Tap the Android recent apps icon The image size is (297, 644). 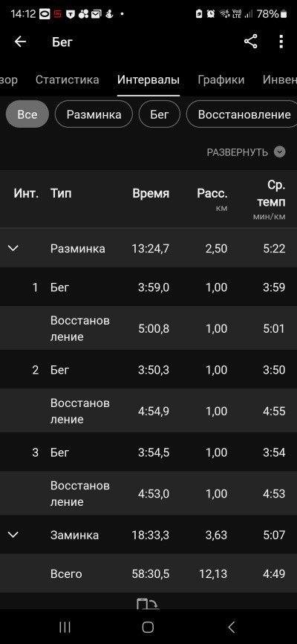(x=65, y=627)
